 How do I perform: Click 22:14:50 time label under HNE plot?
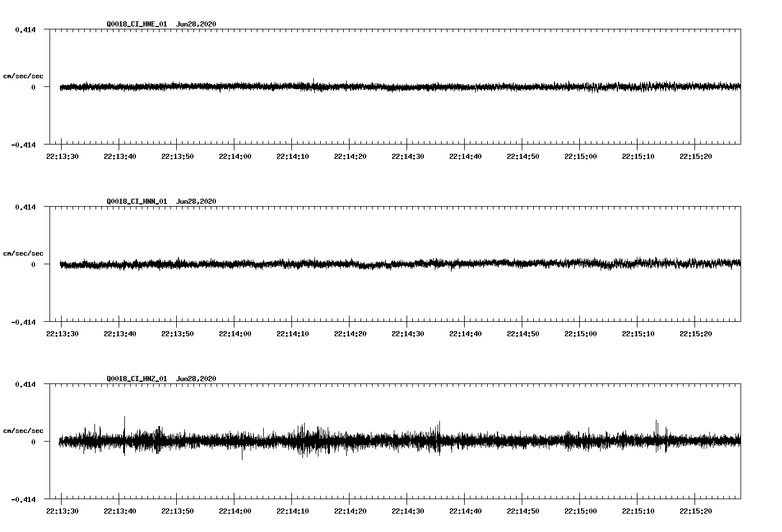(x=523, y=157)
